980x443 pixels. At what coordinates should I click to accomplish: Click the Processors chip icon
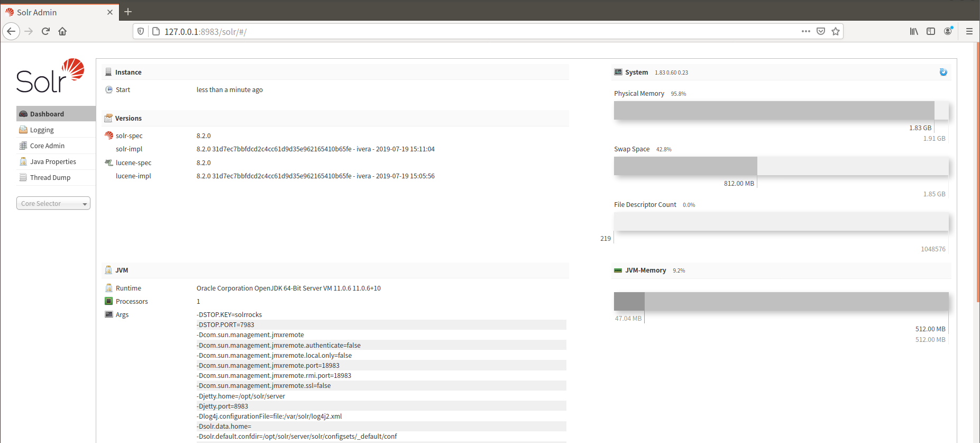pos(109,301)
